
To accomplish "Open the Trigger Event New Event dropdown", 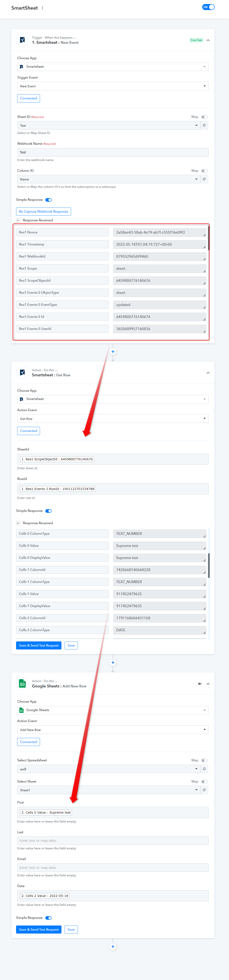I will coord(113,86).
